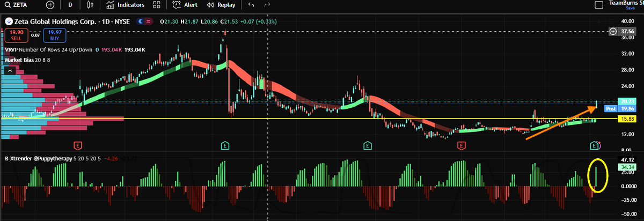Save the chart layout

click(631, 9)
